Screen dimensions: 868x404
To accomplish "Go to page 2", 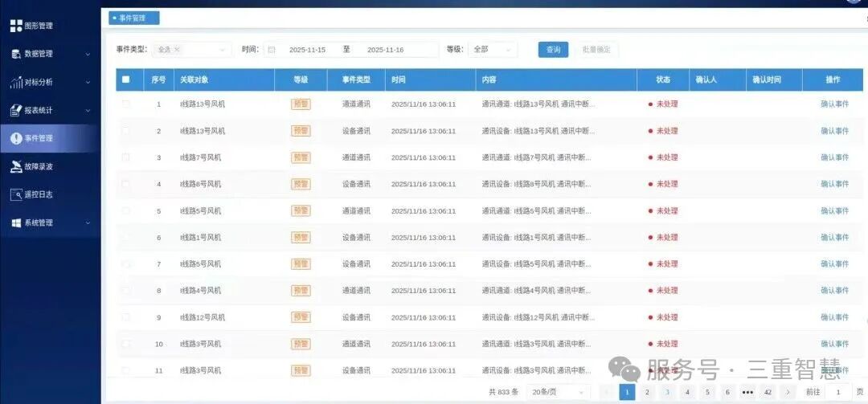I will 647,392.
